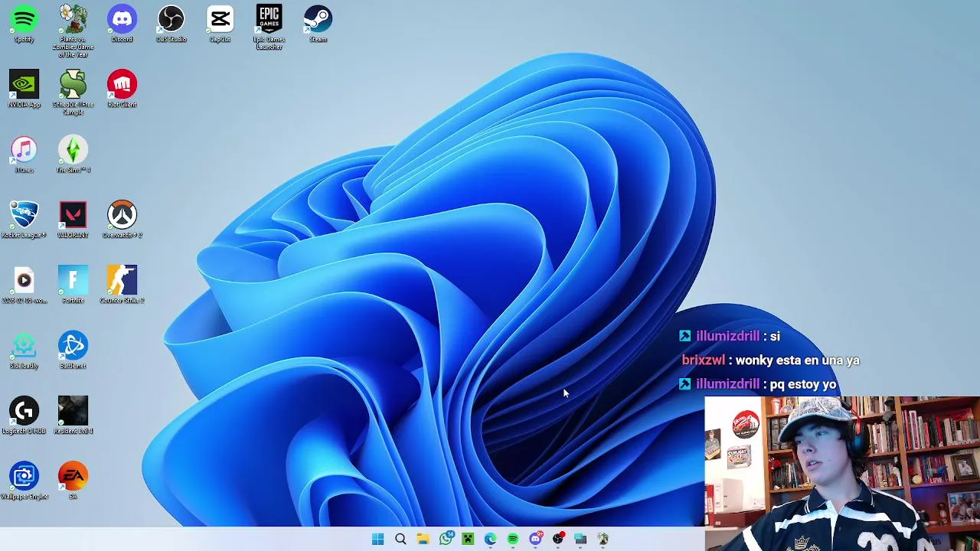Open taskbar Search
980x551 pixels.
pyautogui.click(x=400, y=539)
